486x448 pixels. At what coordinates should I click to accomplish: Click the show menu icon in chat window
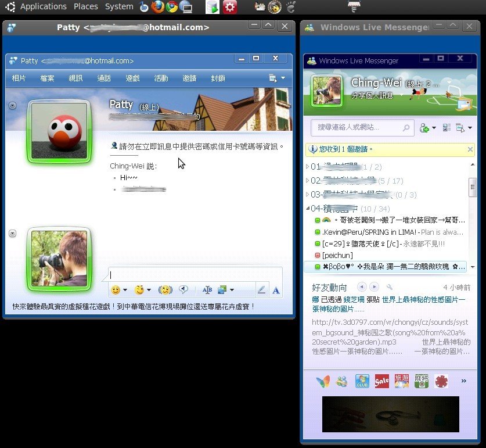273,78
